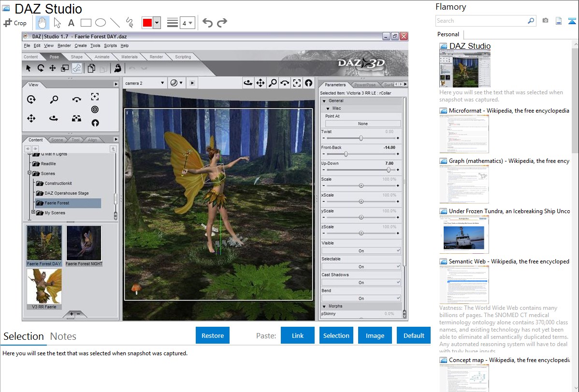Open the annotation color dropdown arrow
The image size is (579, 392).
[157, 23]
